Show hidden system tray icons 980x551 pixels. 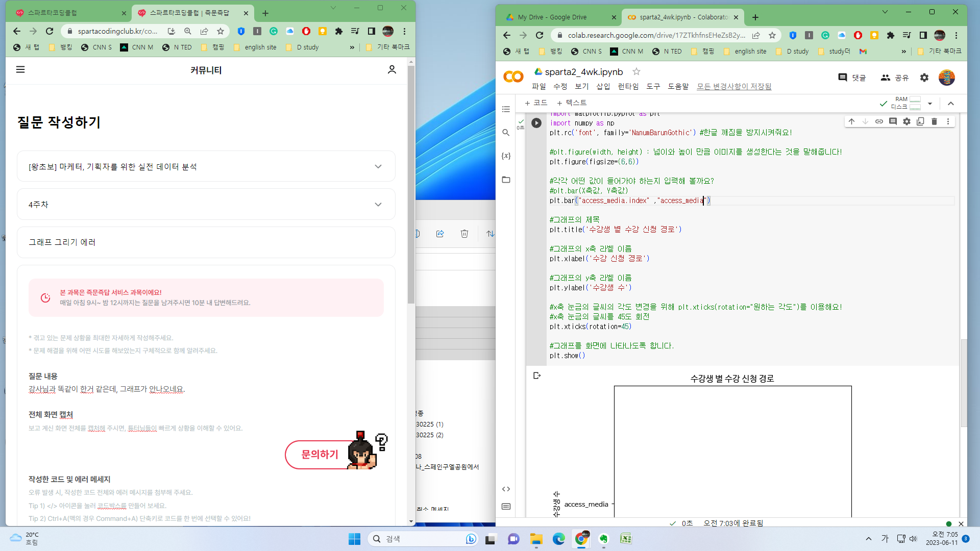pos(868,539)
